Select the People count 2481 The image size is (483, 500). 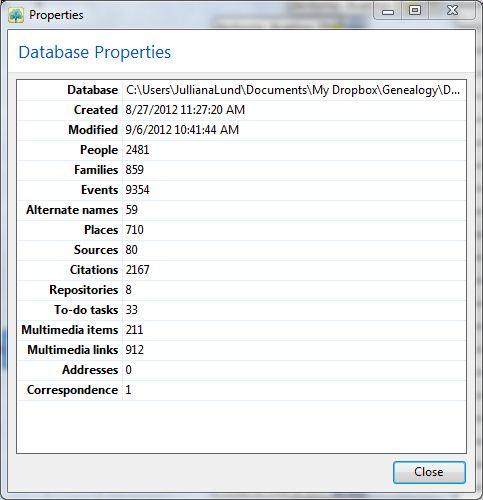pos(137,150)
